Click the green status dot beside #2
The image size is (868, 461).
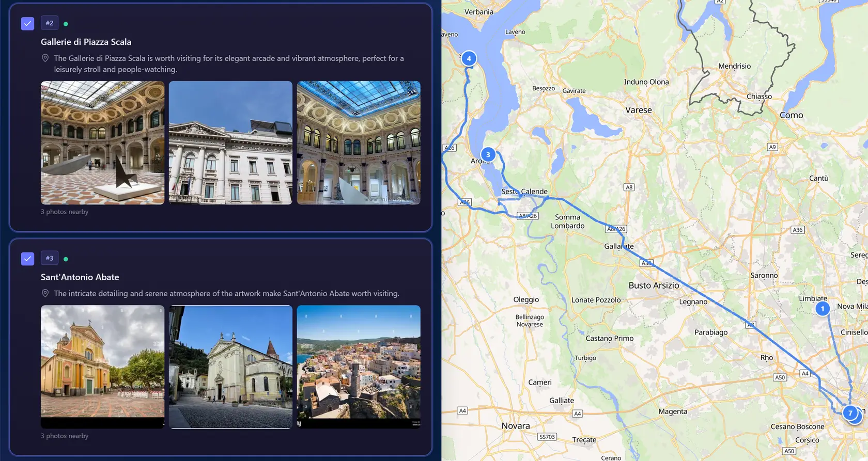[x=66, y=24]
